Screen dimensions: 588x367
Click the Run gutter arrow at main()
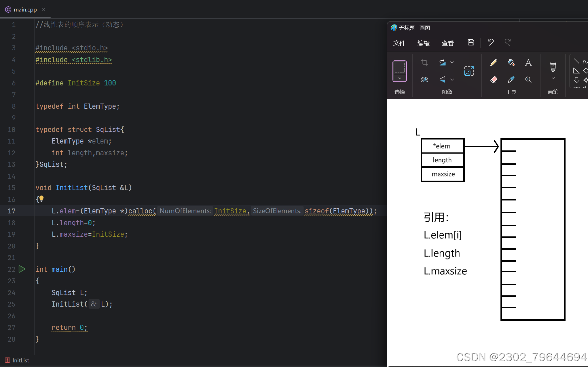click(22, 269)
